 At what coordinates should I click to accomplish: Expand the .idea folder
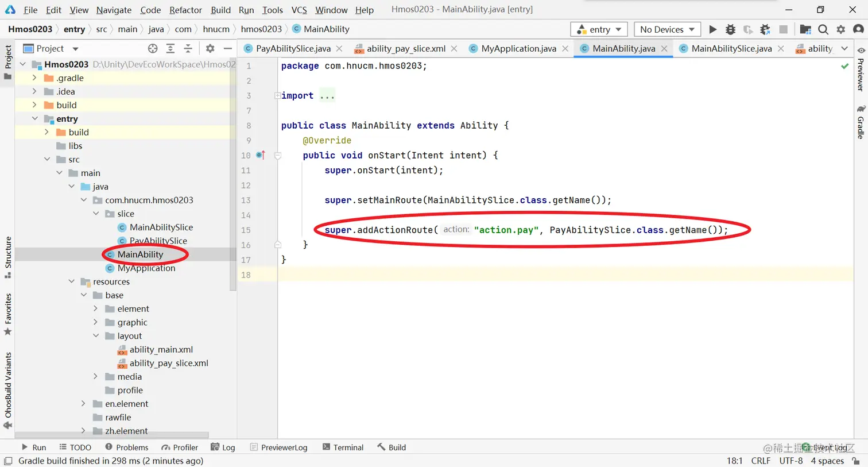pyautogui.click(x=34, y=91)
